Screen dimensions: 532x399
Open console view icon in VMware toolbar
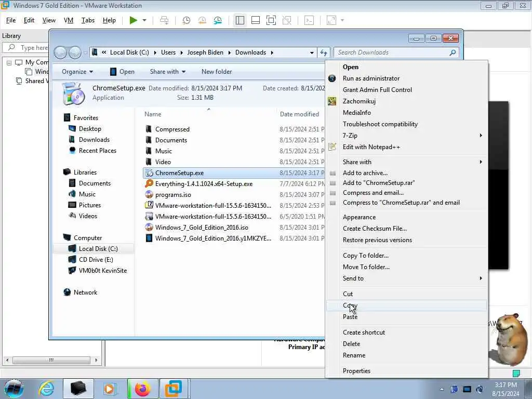[x=309, y=20]
